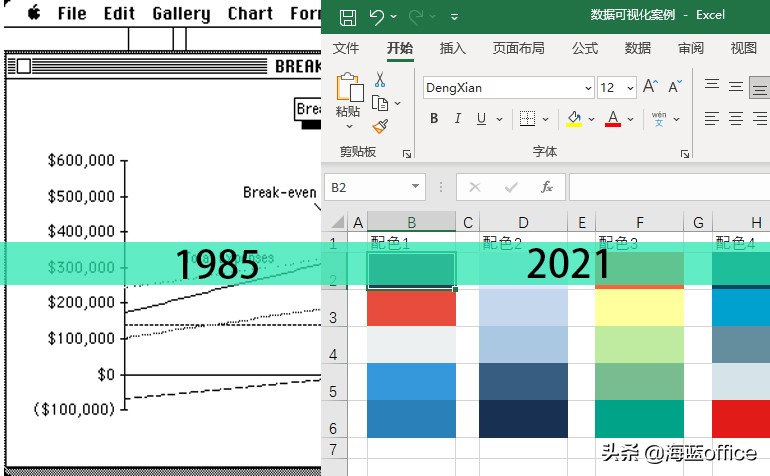Open Customize Quick Access Toolbar dropdown
Screen dimensions: 770x476
point(455,17)
